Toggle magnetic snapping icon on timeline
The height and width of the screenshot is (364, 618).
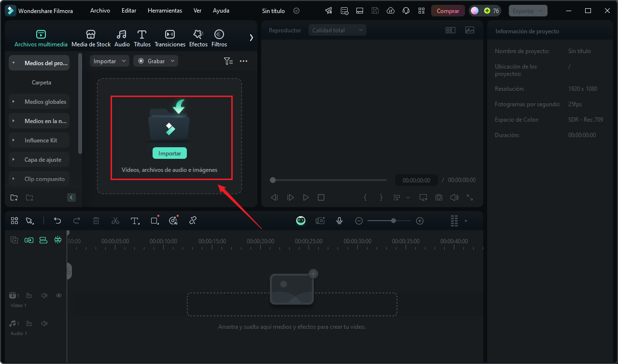(x=58, y=240)
